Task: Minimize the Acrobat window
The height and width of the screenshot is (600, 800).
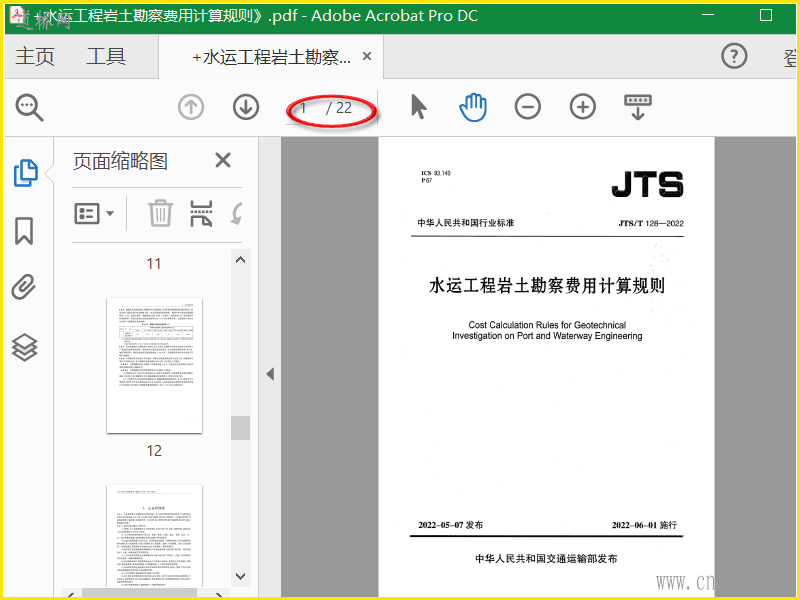Action: click(708, 15)
